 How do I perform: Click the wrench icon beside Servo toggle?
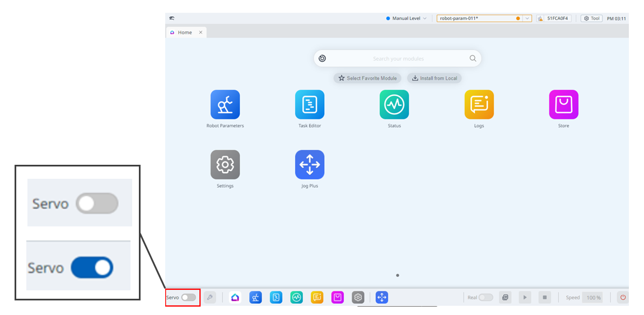pyautogui.click(x=210, y=298)
